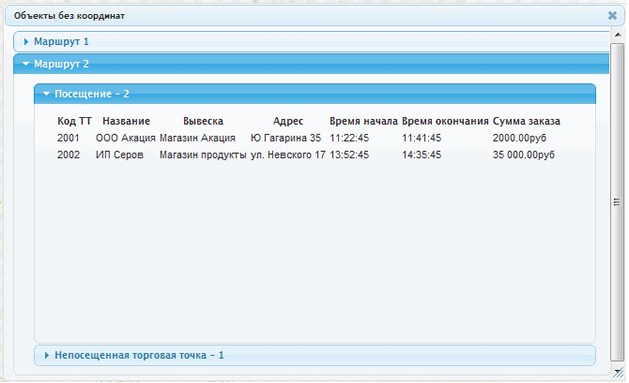Click the Время окончания column header

[445, 121]
